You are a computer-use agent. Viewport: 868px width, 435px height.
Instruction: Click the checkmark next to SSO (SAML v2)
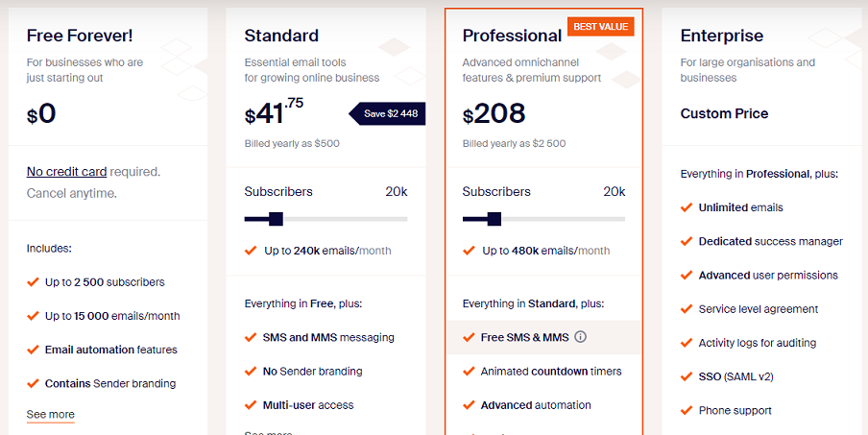[687, 376]
